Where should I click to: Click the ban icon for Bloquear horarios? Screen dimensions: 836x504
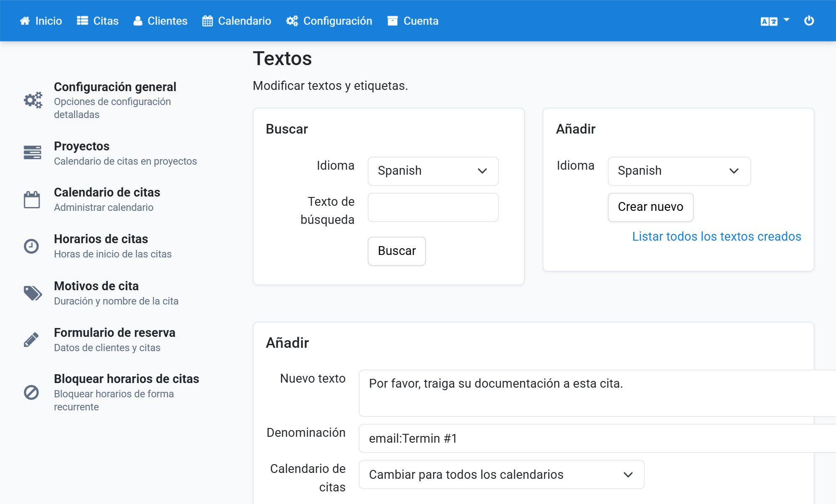[x=31, y=392]
